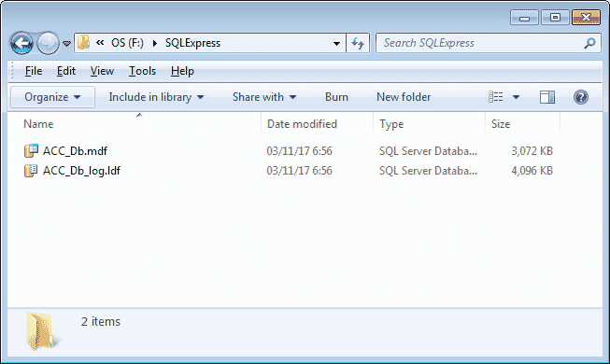Maximize the Explorer window
The height and width of the screenshot is (364, 610).
point(555,18)
